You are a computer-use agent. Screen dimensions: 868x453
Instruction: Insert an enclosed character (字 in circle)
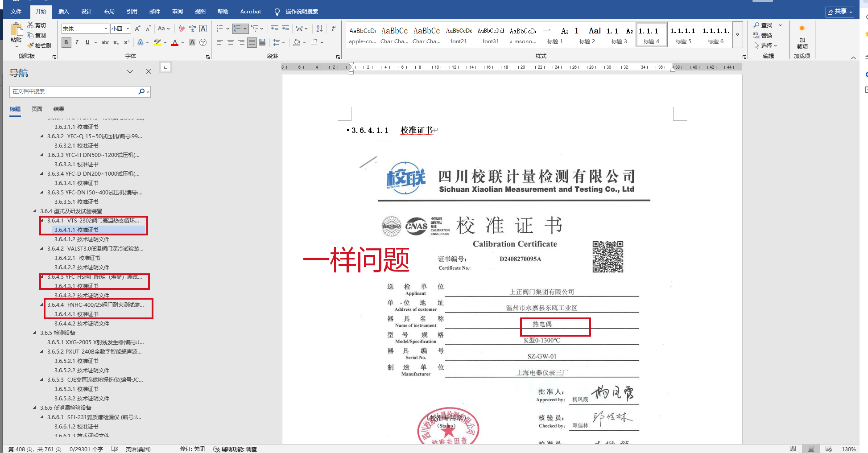click(x=203, y=42)
